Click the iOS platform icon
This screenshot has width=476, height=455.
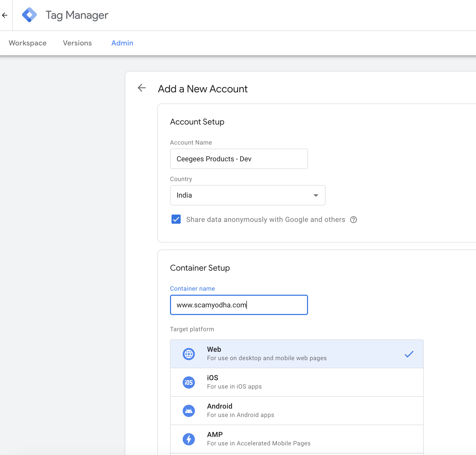189,382
